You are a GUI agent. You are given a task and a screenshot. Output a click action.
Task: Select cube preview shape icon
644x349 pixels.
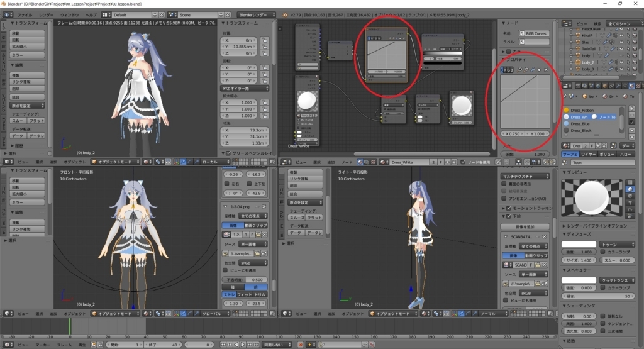coord(630,196)
